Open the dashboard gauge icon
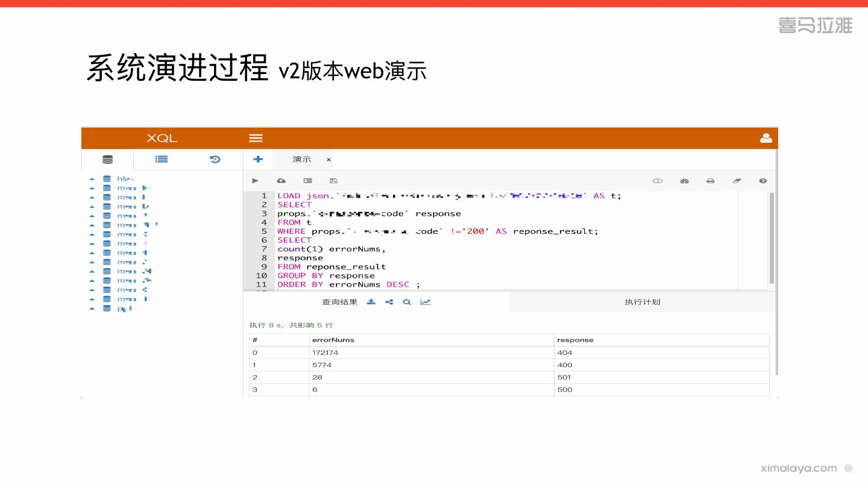The width and height of the screenshot is (868, 488). (684, 181)
